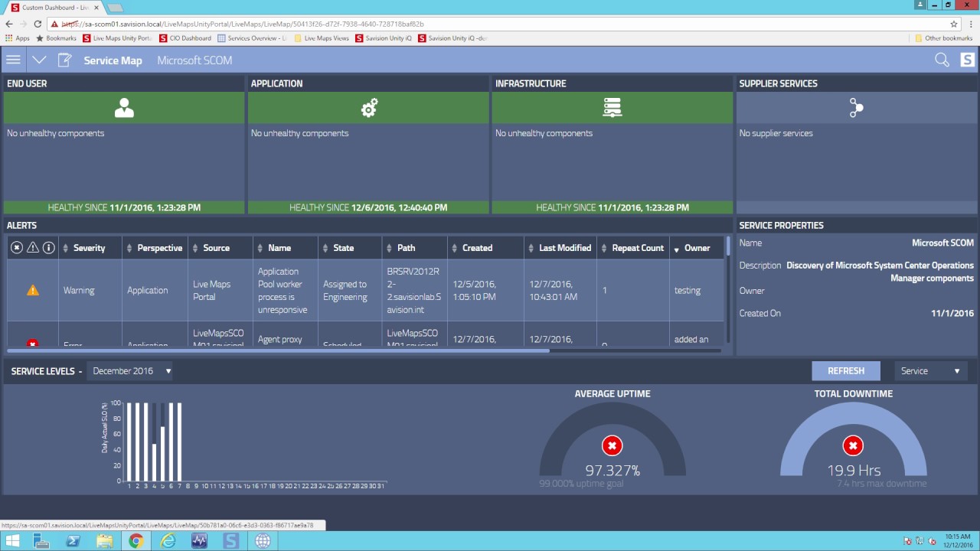The height and width of the screenshot is (551, 980).
Task: Click the Average Uptime red error icon
Action: click(x=612, y=445)
